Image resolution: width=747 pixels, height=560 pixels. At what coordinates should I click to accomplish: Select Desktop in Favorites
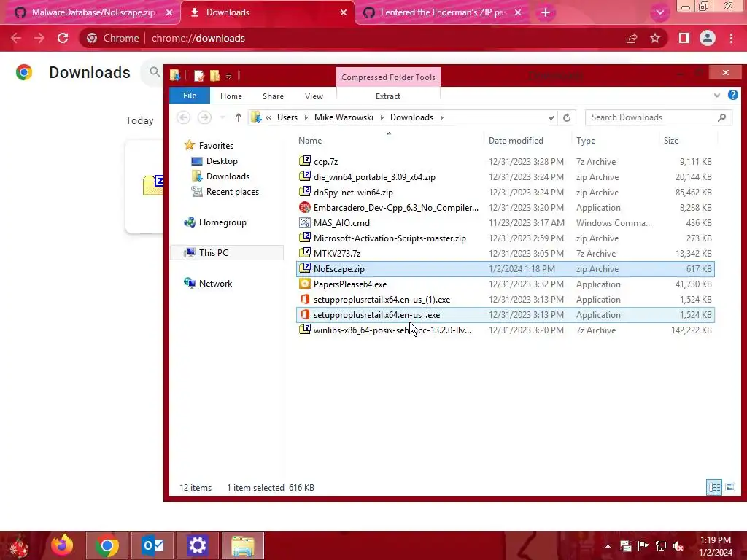coord(222,161)
